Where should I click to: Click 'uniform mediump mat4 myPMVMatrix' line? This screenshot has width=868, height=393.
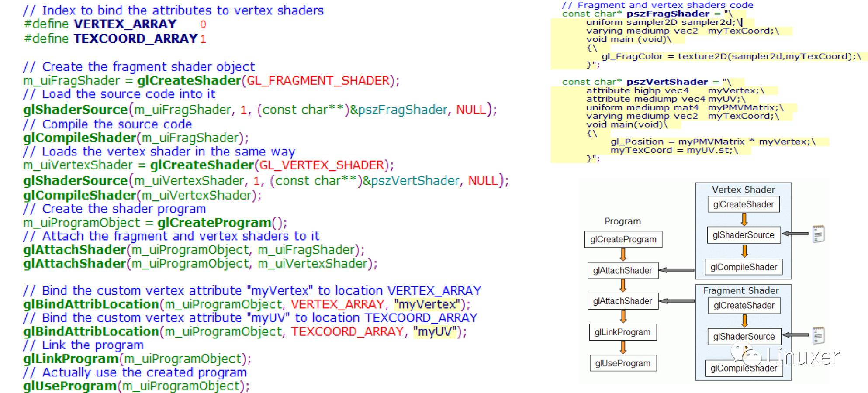[685, 107]
